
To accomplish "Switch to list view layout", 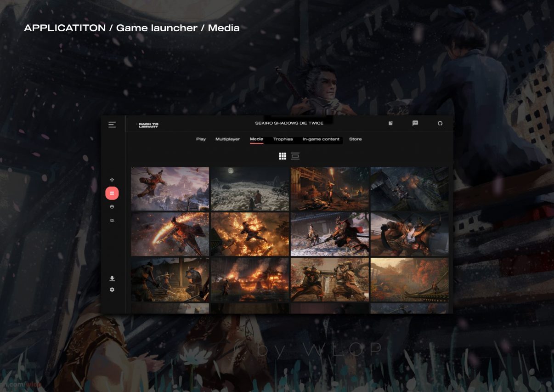I will pyautogui.click(x=295, y=156).
